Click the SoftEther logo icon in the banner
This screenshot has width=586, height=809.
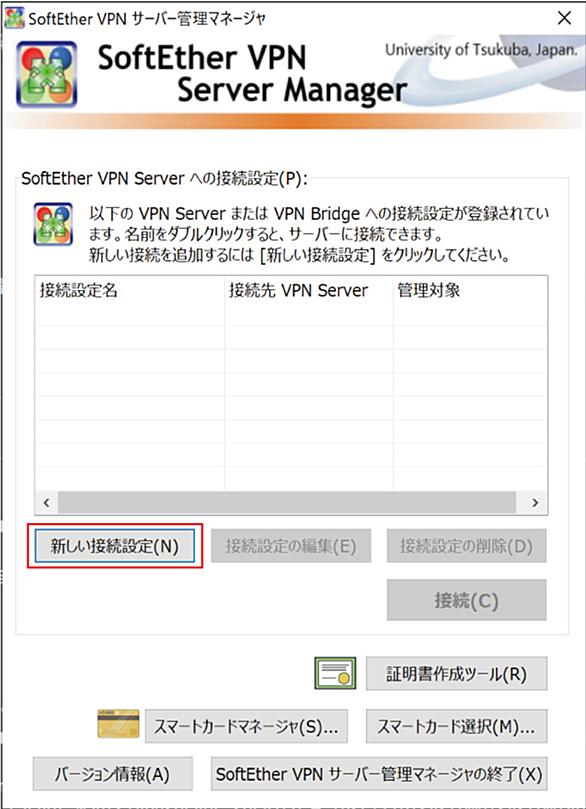[x=46, y=74]
